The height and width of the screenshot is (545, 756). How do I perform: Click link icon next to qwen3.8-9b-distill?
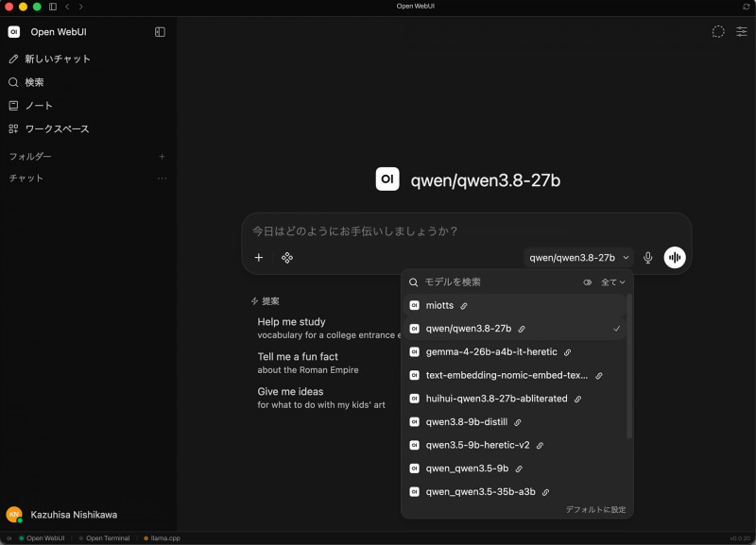click(517, 422)
